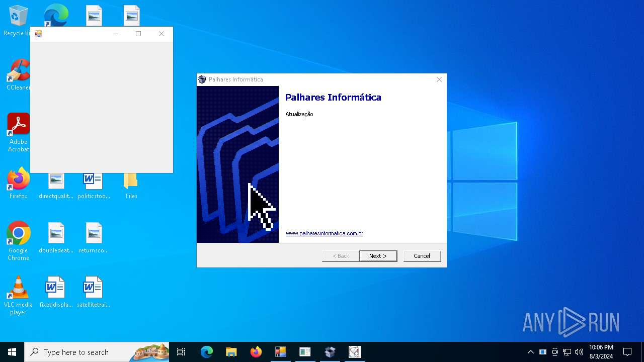Screen dimensions: 644x362
Task: Close the blank gray form window
Action: click(161, 34)
